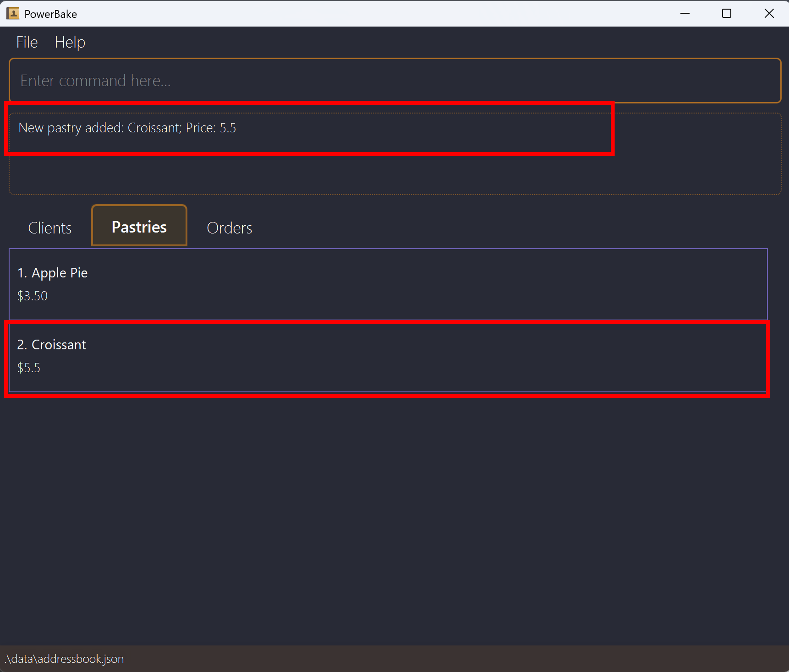This screenshot has height=672, width=789.
Task: Switch to the Clients tab
Action: click(x=49, y=228)
